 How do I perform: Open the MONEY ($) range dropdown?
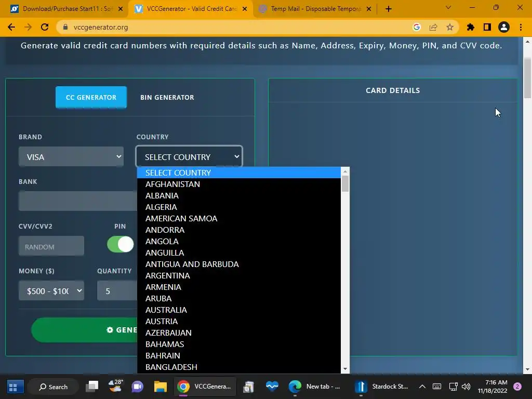(x=51, y=291)
